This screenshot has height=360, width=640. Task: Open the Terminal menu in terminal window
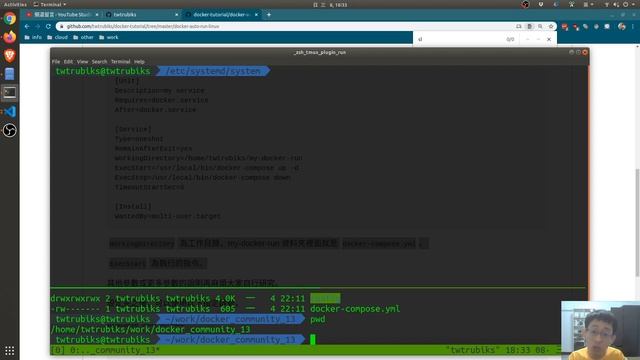(120, 62)
